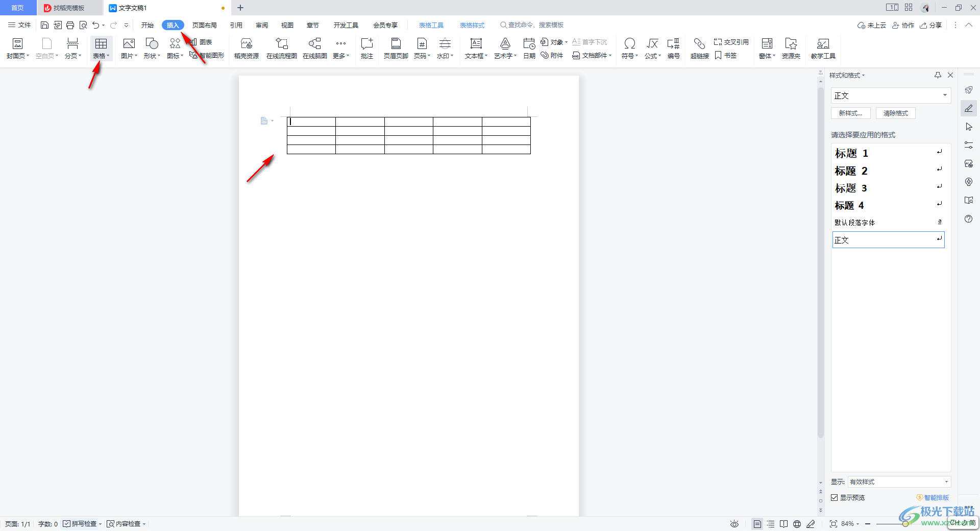Click the New Style (新样式...) button
This screenshot has width=980, height=531.
(850, 113)
